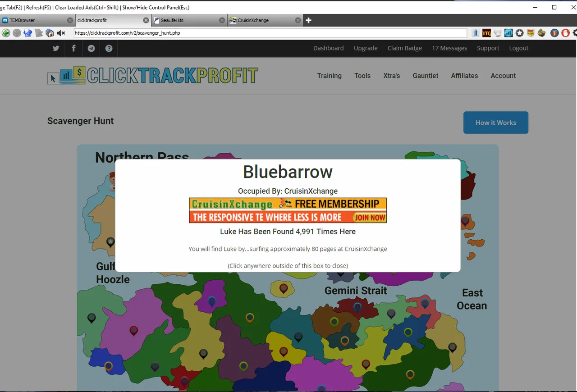Click the ClickTrackProfit logo

click(153, 76)
